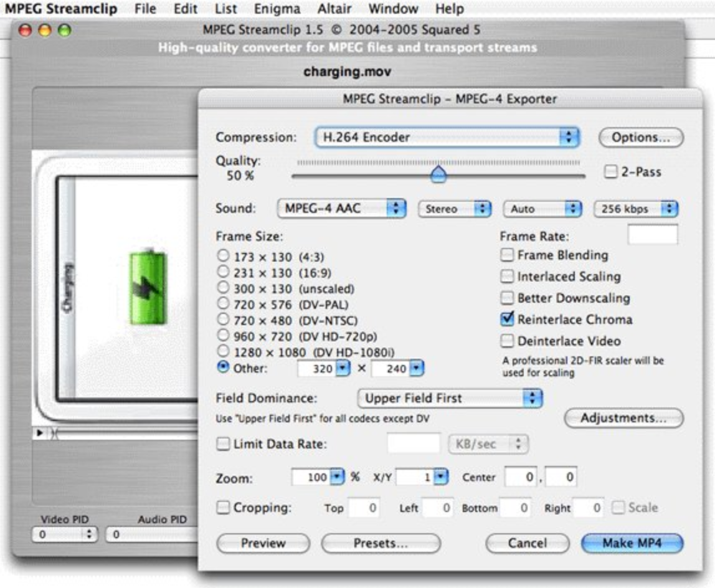This screenshot has height=588, width=715.
Task: Enable Frame Blending checkbox
Action: (507, 255)
